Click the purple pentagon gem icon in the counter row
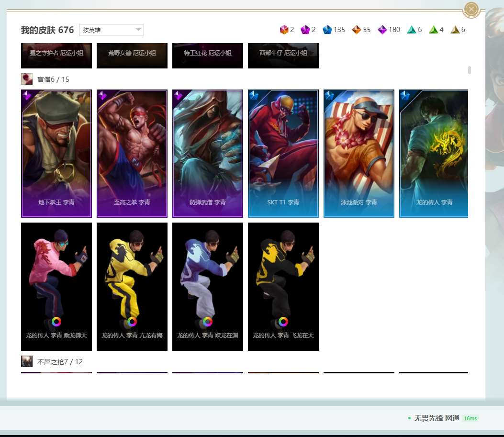Screen dimensions: 504x437 click(305, 30)
